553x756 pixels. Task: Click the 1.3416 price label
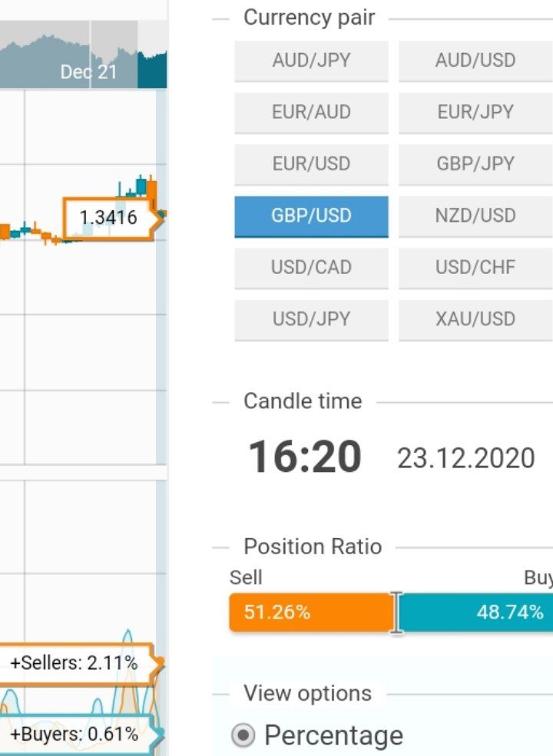click(x=108, y=218)
